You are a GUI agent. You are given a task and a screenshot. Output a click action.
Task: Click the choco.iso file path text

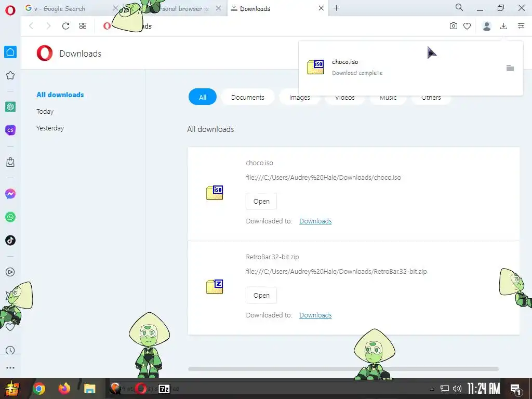[x=323, y=178]
